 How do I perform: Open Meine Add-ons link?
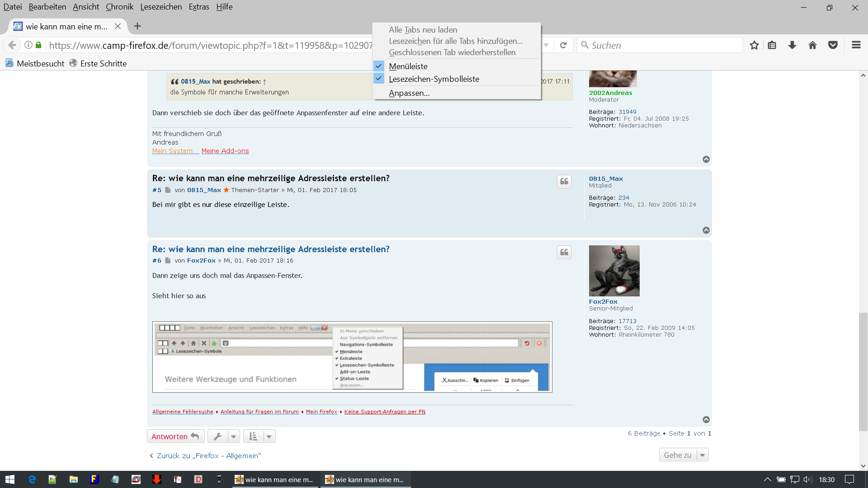[x=225, y=151]
